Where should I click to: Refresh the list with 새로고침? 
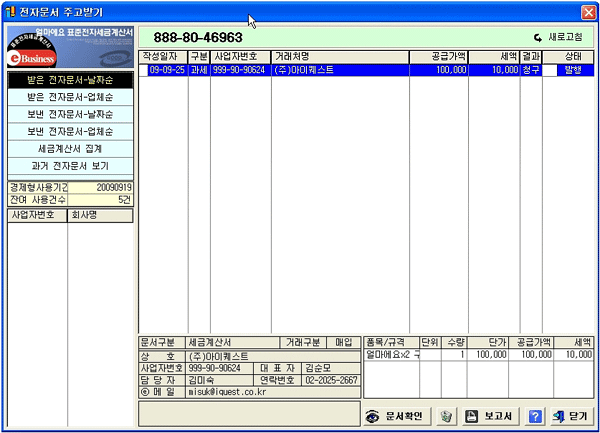(566, 36)
